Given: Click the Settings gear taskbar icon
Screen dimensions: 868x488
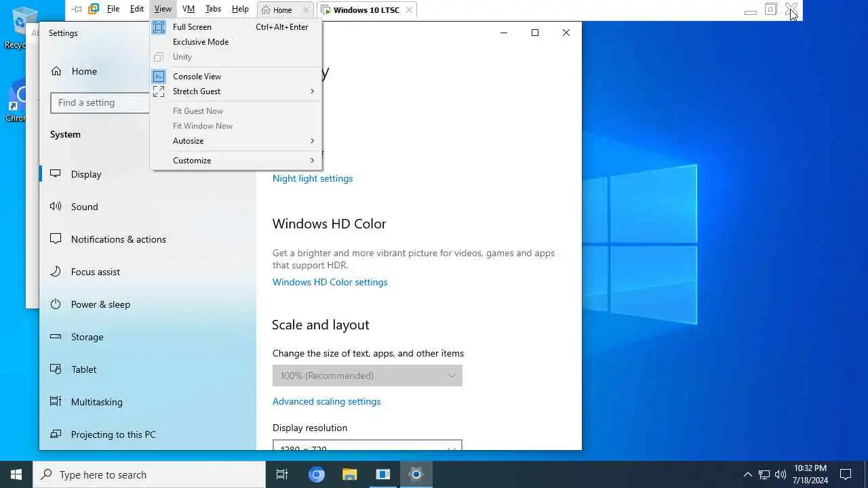Looking at the screenshot, I should (416, 474).
